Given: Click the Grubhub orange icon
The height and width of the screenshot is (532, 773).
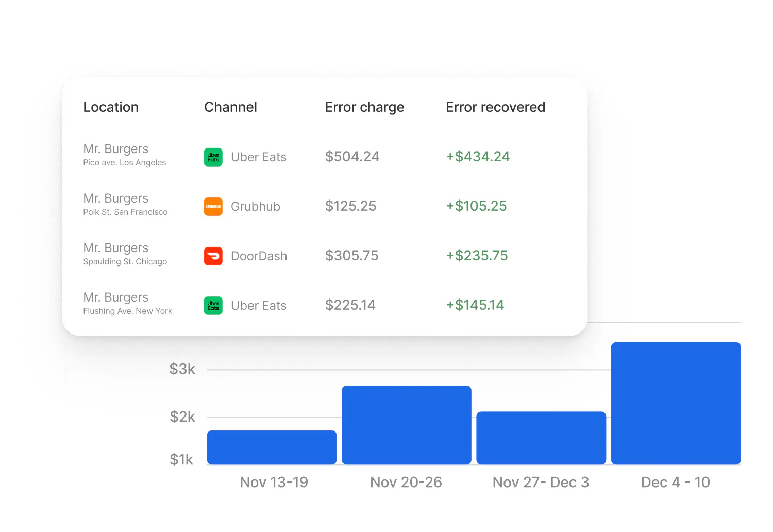Looking at the screenshot, I should coord(213,207).
